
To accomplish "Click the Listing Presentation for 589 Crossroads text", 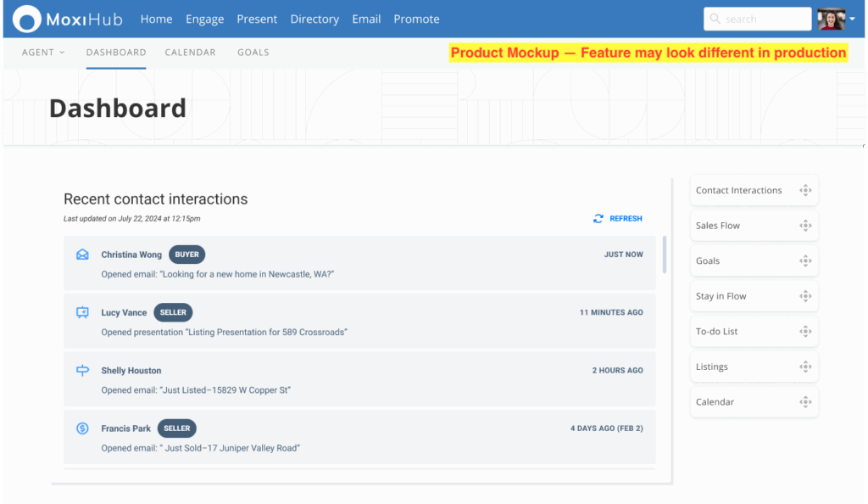I will point(266,333).
